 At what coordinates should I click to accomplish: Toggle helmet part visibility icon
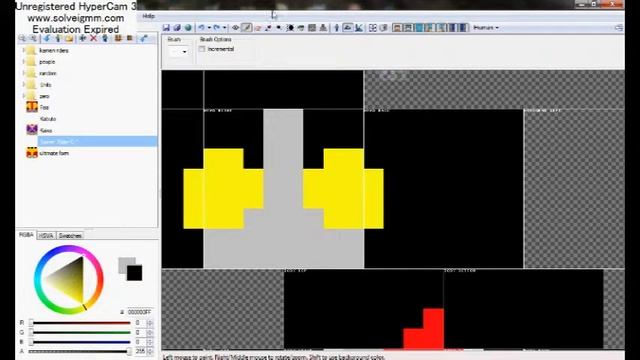coord(408,28)
